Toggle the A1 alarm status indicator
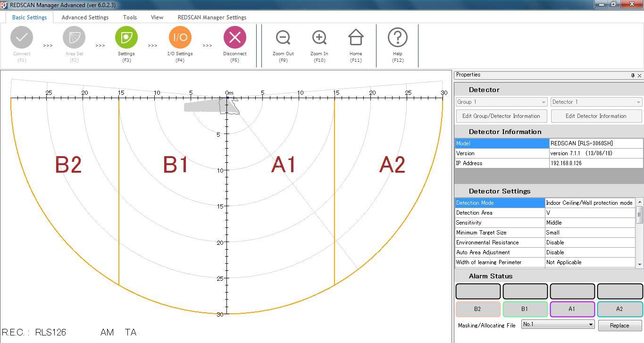This screenshot has width=644, height=343. (572, 309)
